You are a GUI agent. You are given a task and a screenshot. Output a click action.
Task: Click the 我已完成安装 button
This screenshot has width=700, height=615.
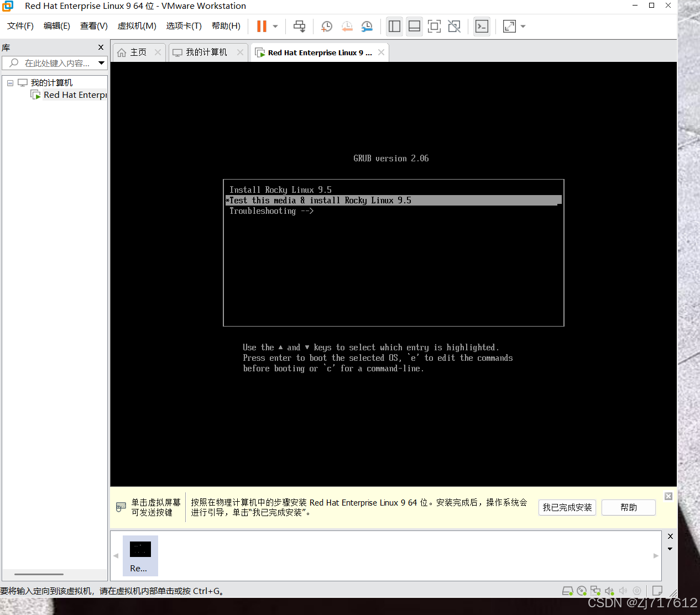(x=567, y=507)
